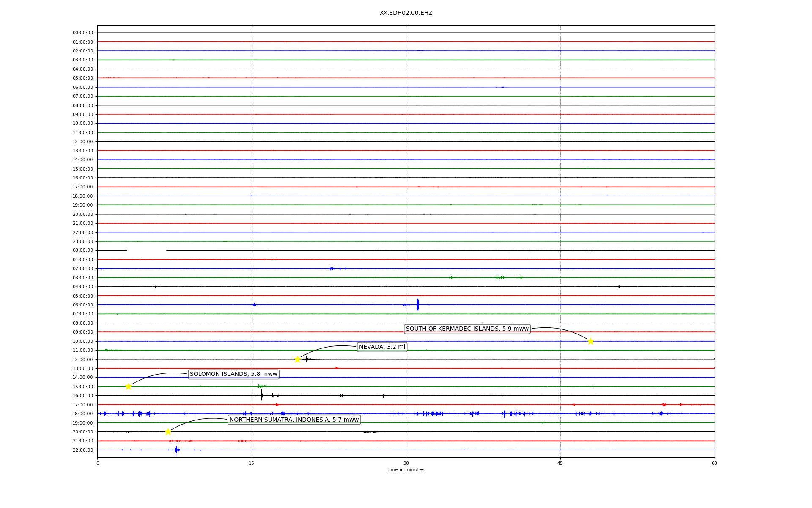Click the gap in the second 00:00:00 trace
Screen dimensions: 812x508
pos(146,251)
